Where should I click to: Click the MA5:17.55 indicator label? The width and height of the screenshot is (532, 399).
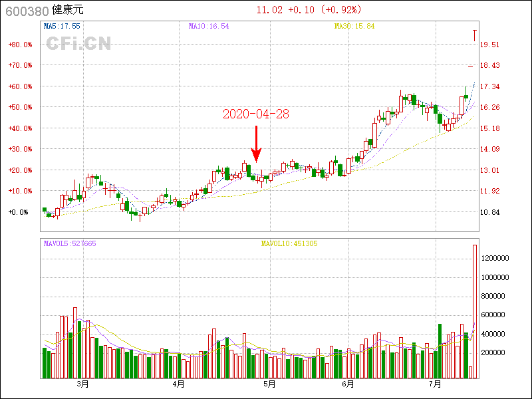click(62, 27)
